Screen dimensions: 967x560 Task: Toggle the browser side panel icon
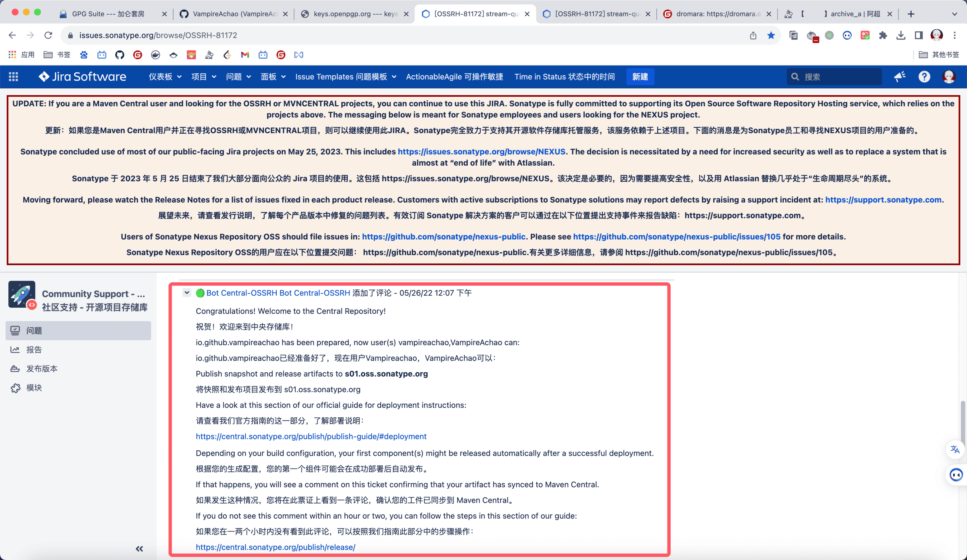pyautogui.click(x=918, y=35)
